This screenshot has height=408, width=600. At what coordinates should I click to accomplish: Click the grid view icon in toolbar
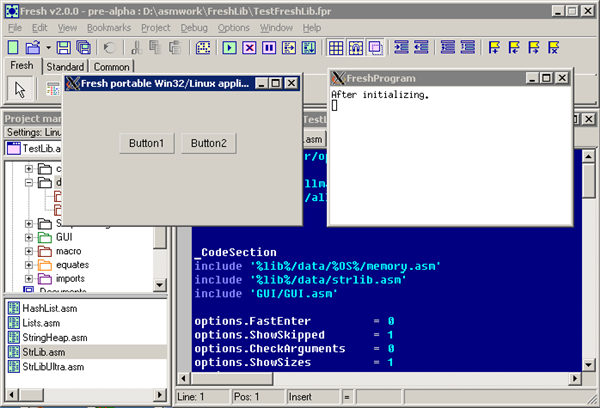point(336,47)
